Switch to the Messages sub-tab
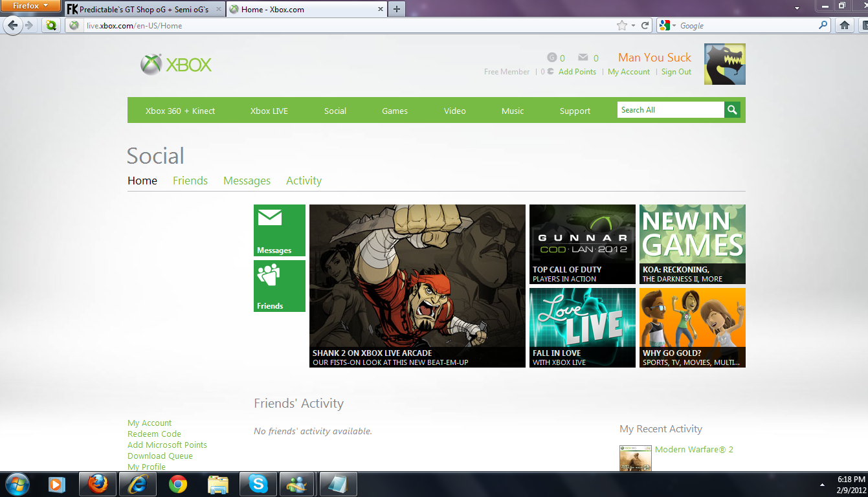Viewport: 868px width, 497px height. click(x=247, y=181)
